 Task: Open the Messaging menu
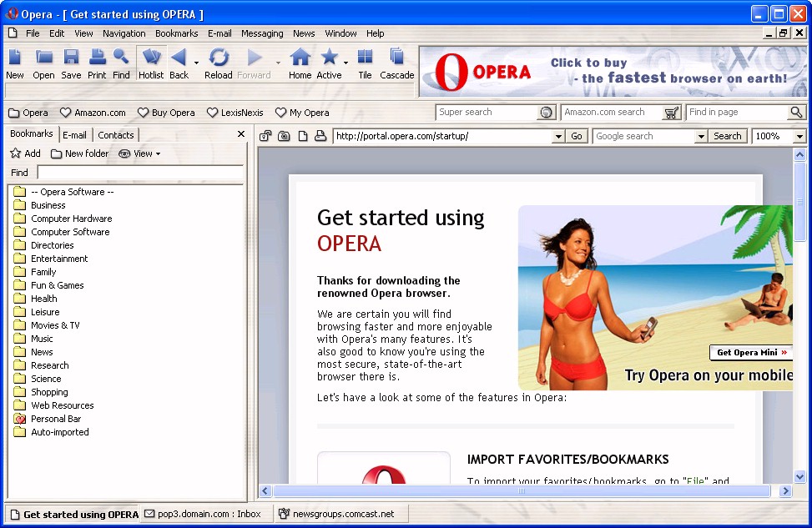(x=262, y=33)
